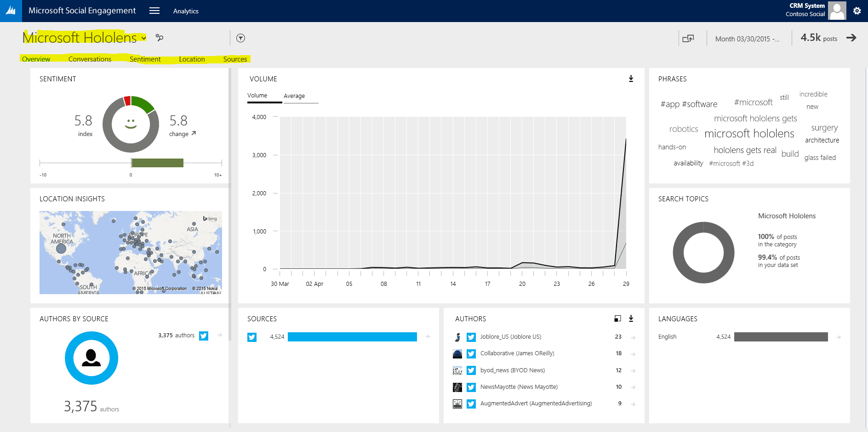Click the green sentiment index bar
Image resolution: width=868 pixels, height=432 pixels.
157,163
